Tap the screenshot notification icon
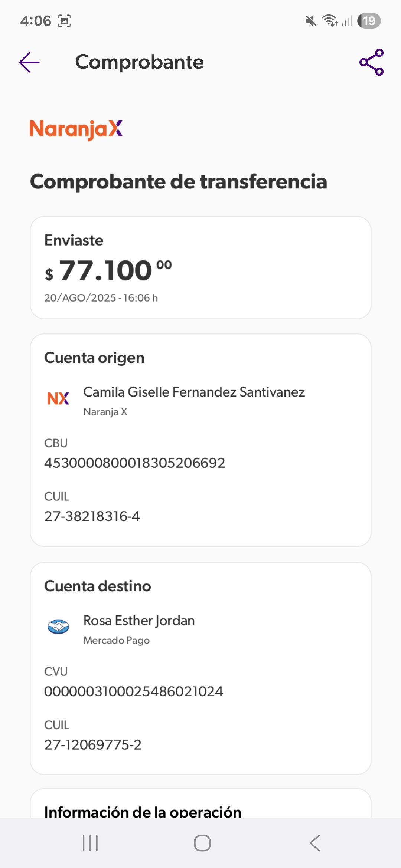This screenshot has width=401, height=868. 65,21
